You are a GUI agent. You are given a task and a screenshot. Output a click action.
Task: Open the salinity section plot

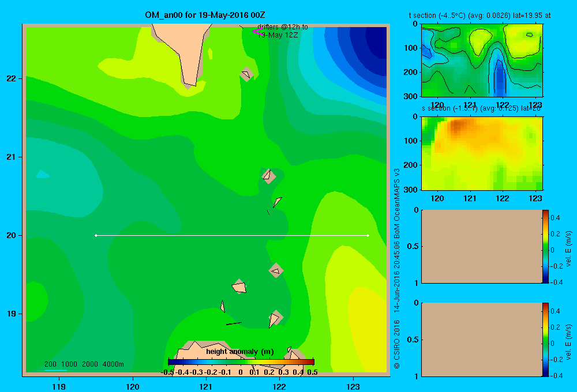pyautogui.click(x=482, y=153)
